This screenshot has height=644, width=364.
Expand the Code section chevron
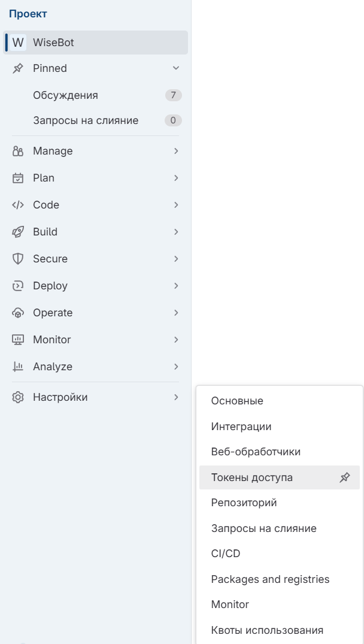pos(176,205)
